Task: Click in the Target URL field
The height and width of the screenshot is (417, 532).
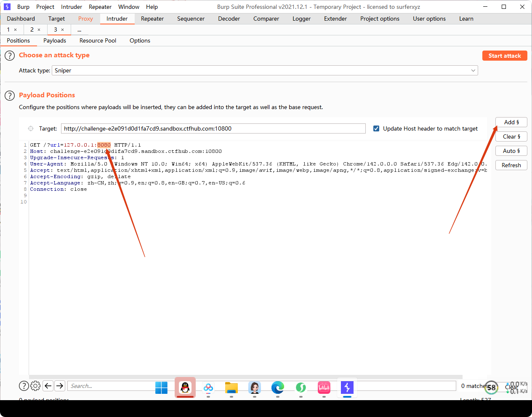Action: coord(213,128)
